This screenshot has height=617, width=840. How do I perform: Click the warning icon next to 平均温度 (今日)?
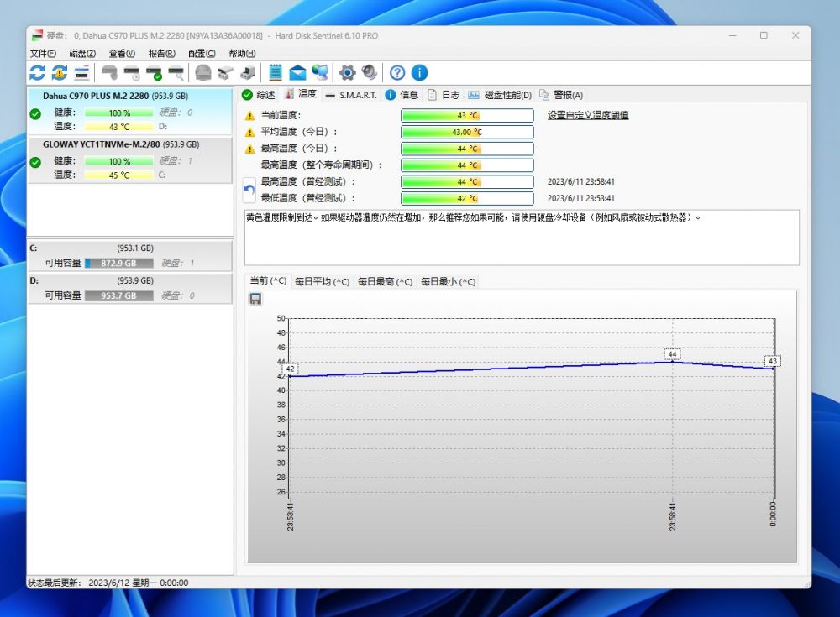[249, 133]
